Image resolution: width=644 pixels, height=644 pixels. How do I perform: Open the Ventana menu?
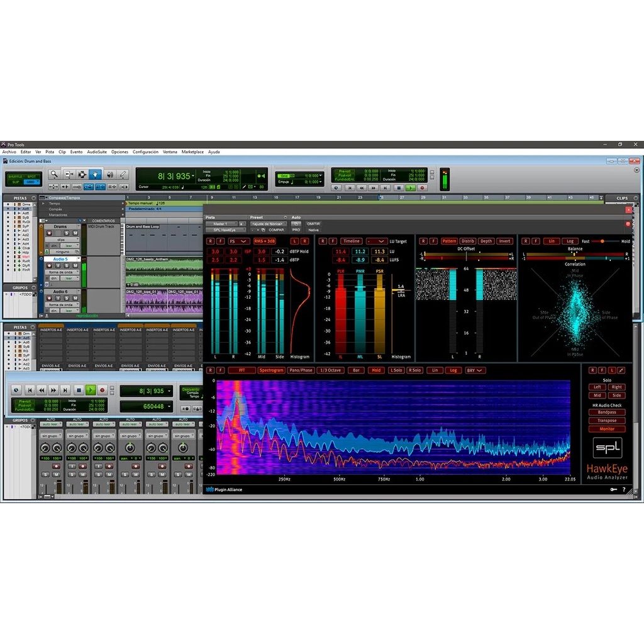tap(170, 152)
